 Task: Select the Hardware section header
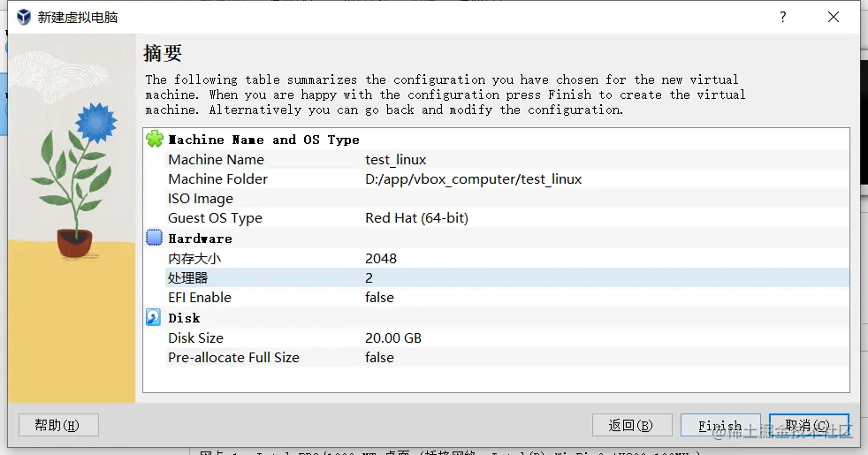coord(200,239)
